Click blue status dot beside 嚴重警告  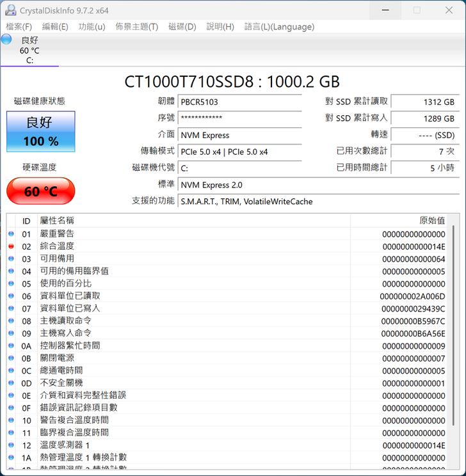point(11,234)
